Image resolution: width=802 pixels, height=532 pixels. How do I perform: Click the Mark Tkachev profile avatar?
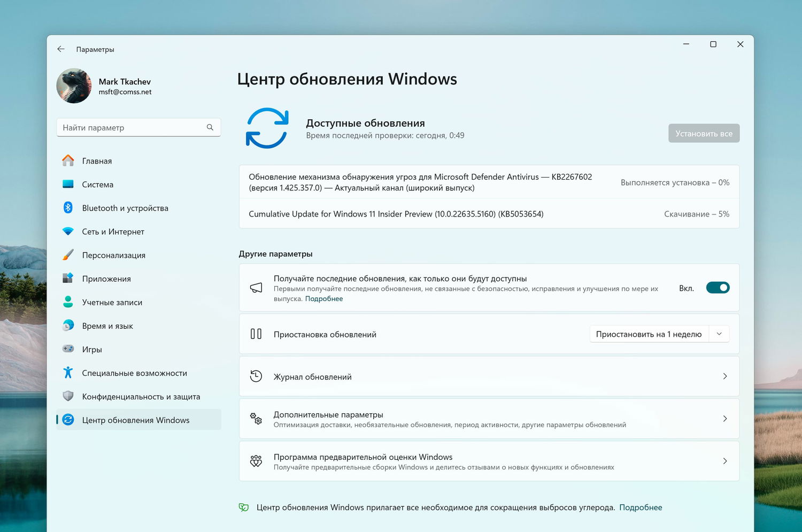[x=74, y=86]
